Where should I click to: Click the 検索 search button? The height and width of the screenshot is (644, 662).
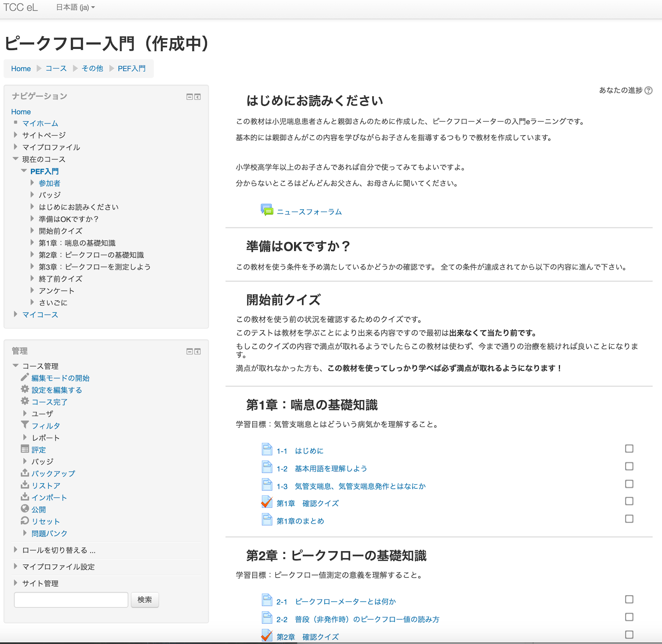(x=145, y=600)
